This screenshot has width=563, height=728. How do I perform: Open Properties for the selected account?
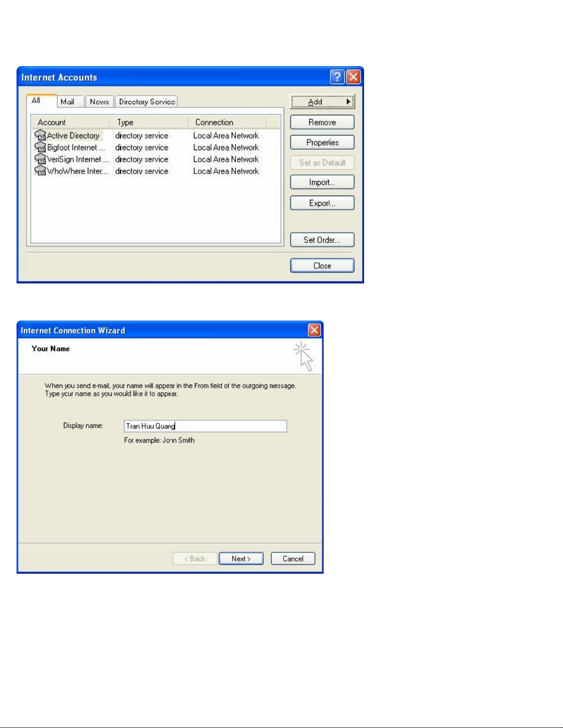click(322, 142)
